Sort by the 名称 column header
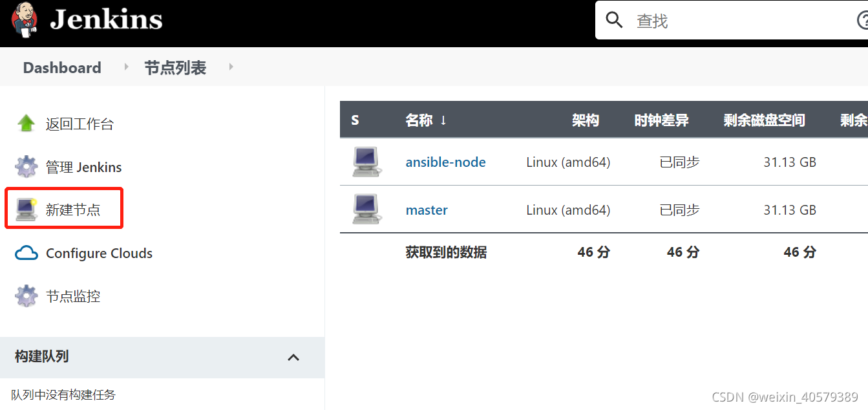 click(x=426, y=120)
